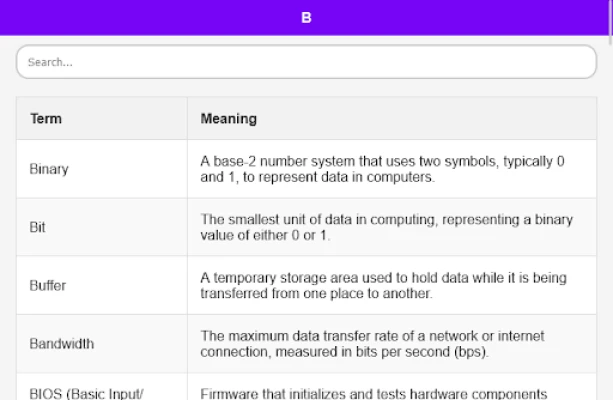Select the Binary term cell

click(x=102, y=169)
